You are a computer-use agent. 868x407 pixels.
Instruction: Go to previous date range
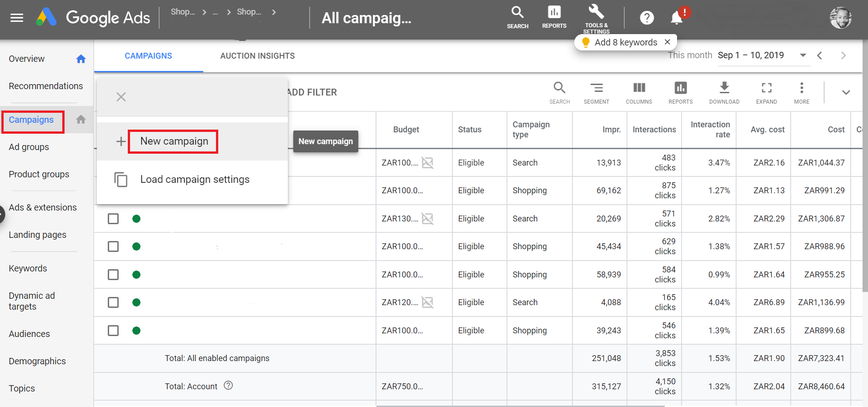(x=819, y=55)
